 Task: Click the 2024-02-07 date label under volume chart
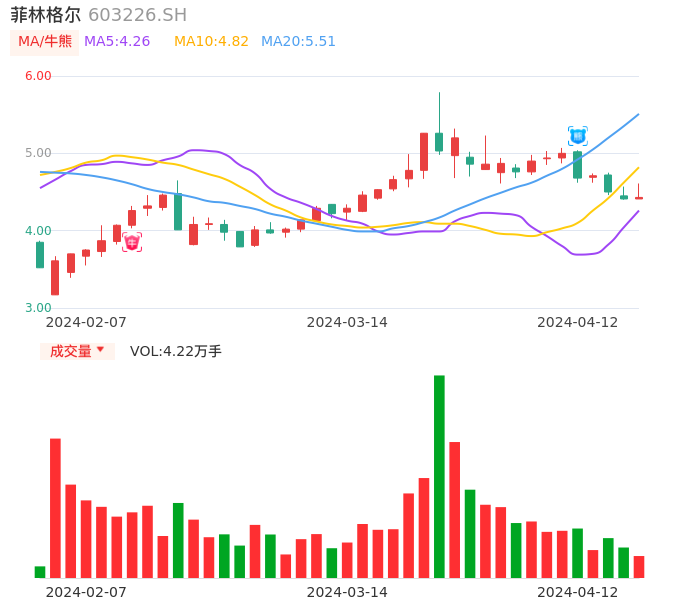tap(86, 592)
